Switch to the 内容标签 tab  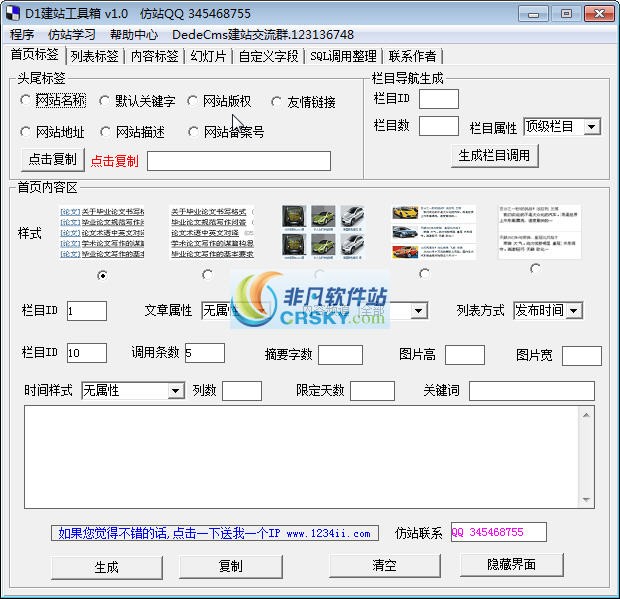(x=155, y=56)
